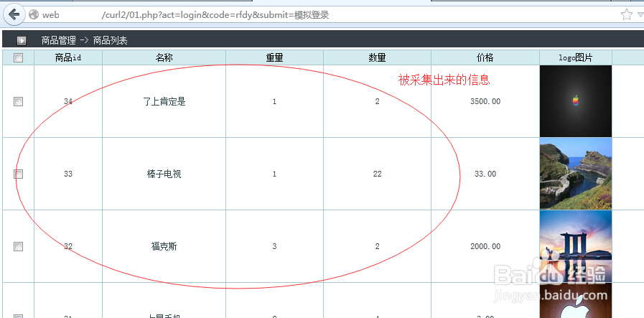Screen dimensions: 644x318
Task: Click the 商品管理 breadcrumb
Action: (59, 41)
